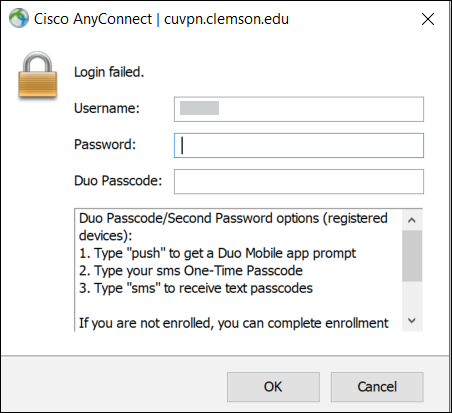Click the scroll up arrow in instructions box
Image resolution: width=452 pixels, height=413 pixels.
point(412,220)
